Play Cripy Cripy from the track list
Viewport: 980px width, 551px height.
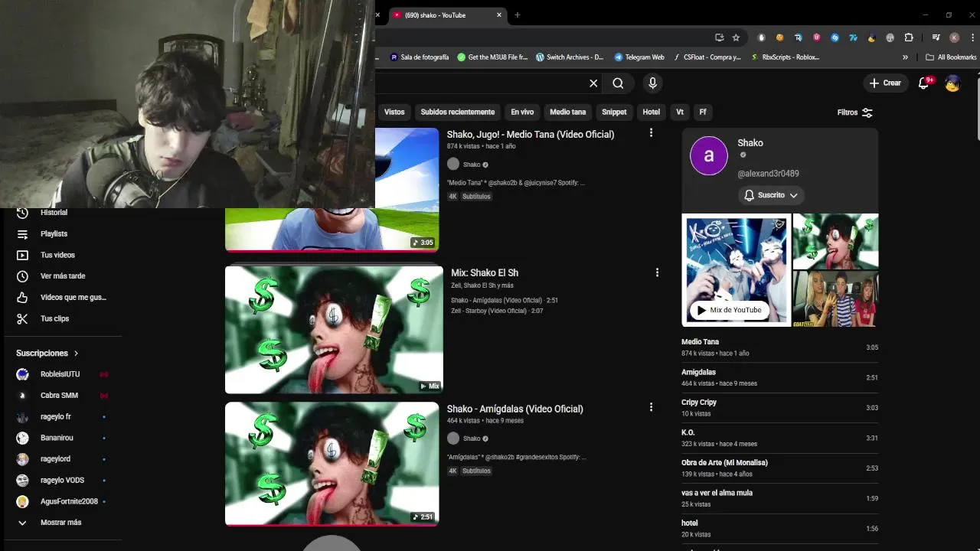pyautogui.click(x=779, y=408)
